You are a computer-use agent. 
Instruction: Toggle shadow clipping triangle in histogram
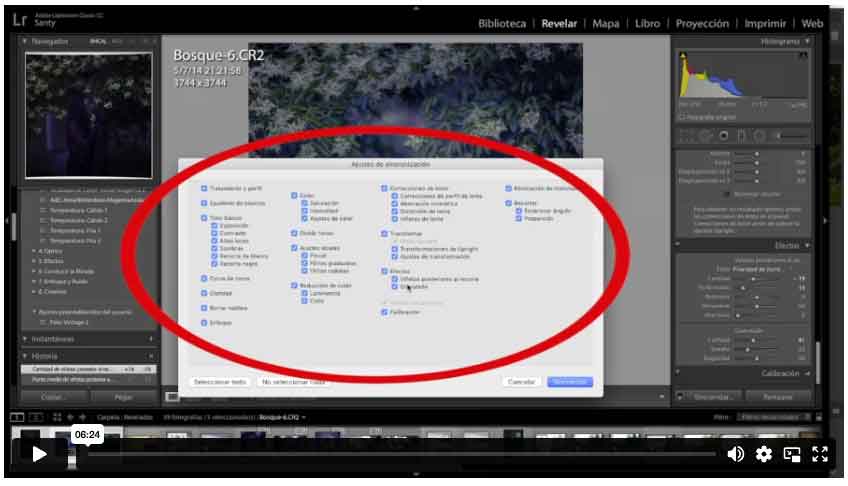683,56
